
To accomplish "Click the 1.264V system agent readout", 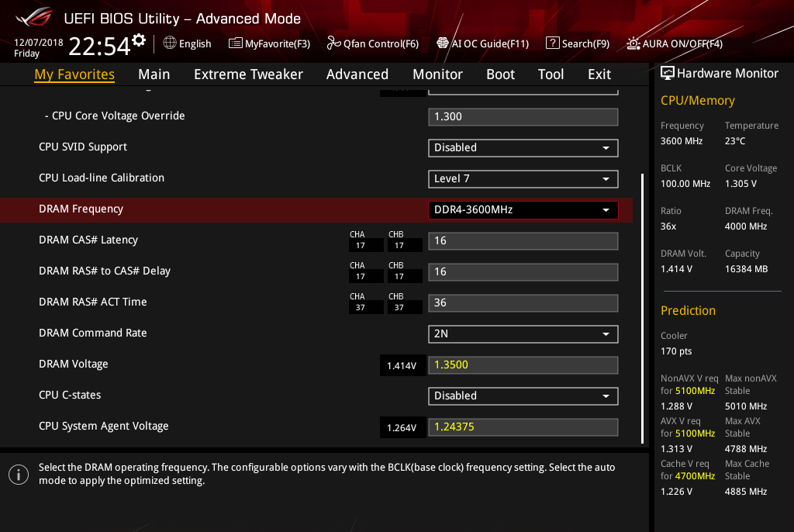I will [x=402, y=428].
